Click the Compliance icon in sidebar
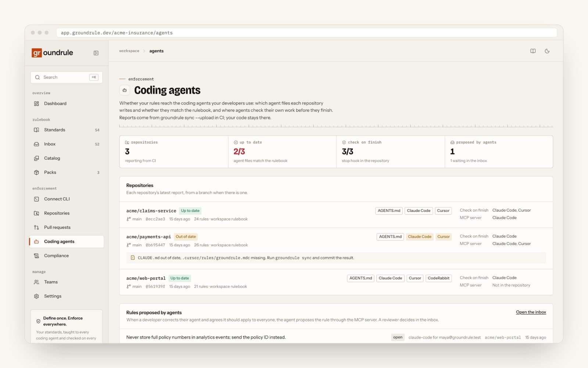Image resolution: width=588 pixels, height=368 pixels. (x=36, y=256)
